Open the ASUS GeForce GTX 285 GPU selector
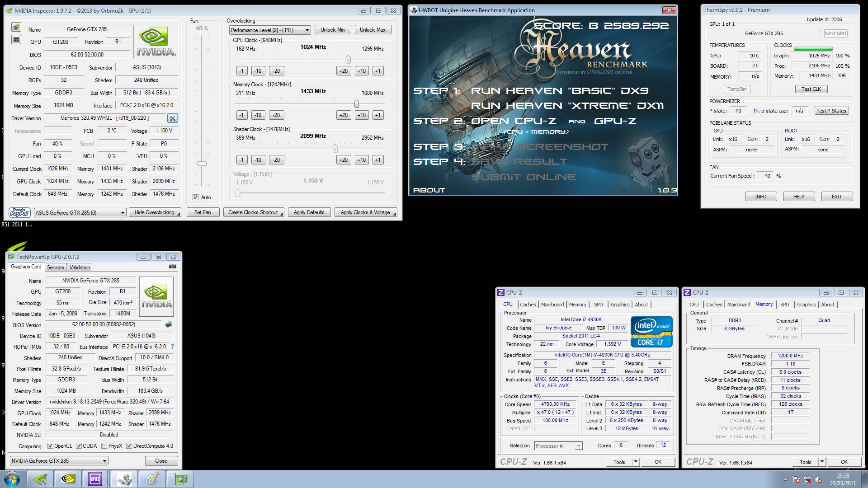The height and width of the screenshot is (488, 868). [80, 212]
